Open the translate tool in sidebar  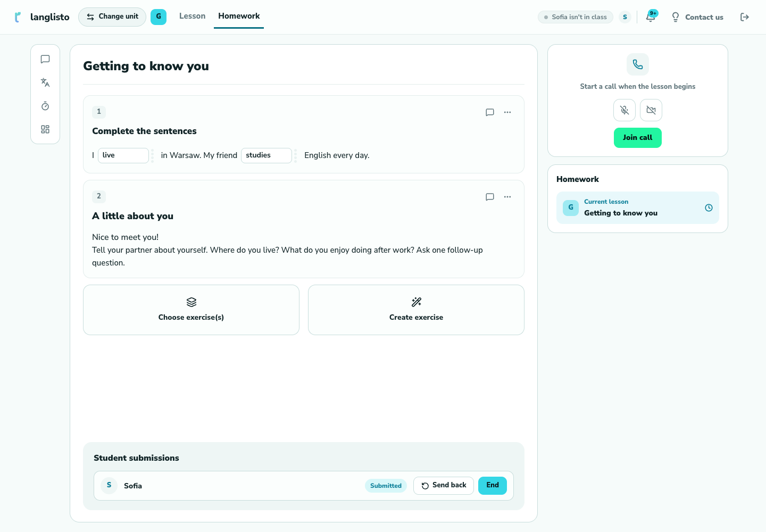pos(45,82)
